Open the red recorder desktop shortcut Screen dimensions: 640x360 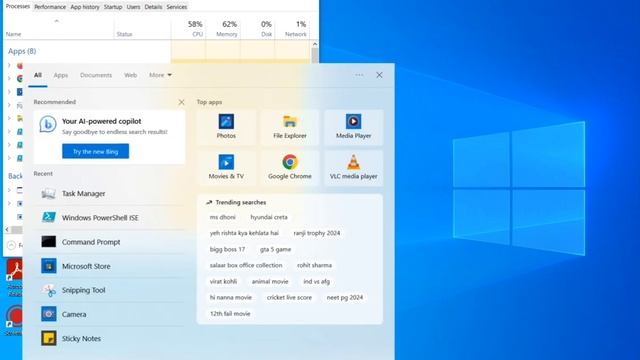point(15,320)
